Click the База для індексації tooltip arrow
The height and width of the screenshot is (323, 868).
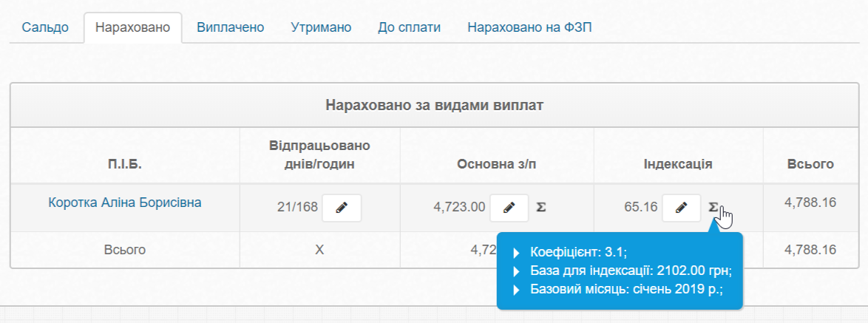(516, 270)
